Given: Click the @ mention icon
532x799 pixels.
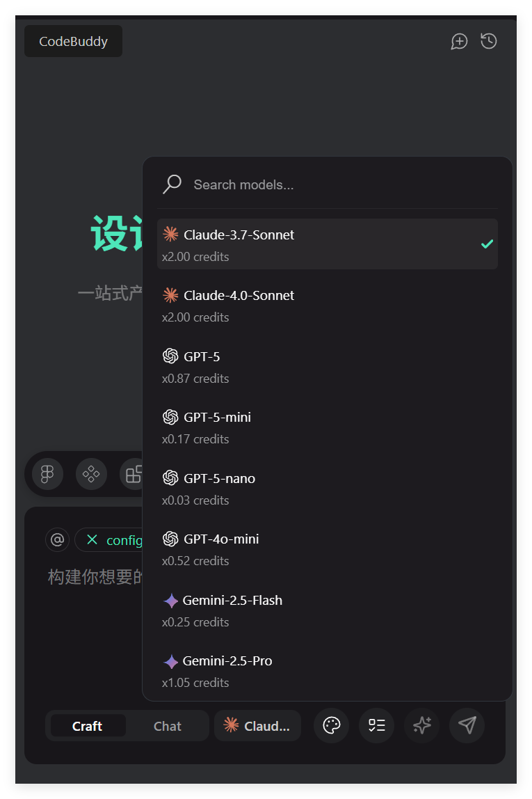Looking at the screenshot, I should pos(58,539).
